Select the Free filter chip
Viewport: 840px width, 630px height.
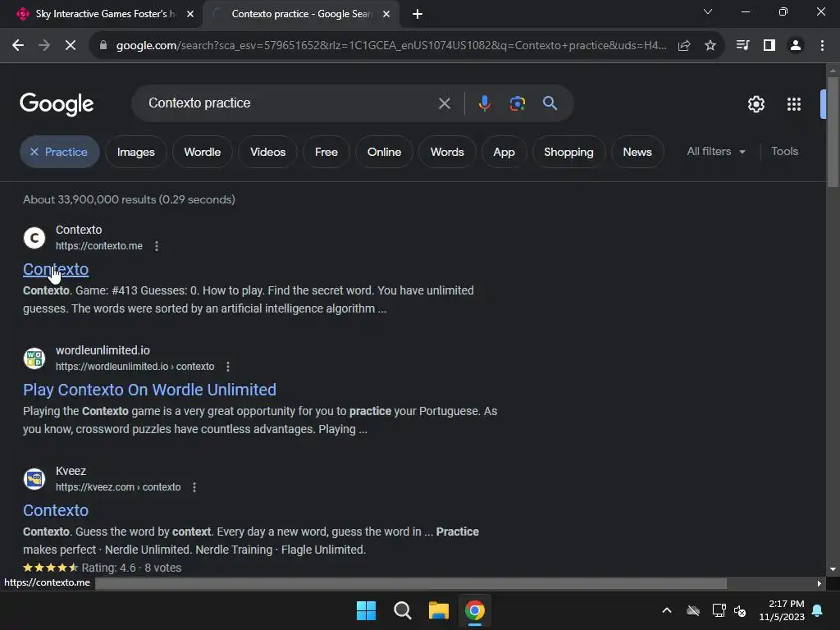coord(326,152)
